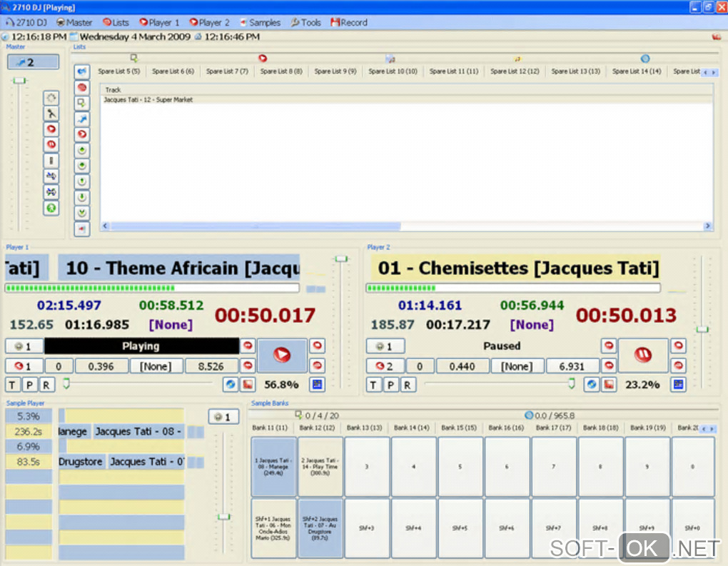Click Player 1 red square icon near 56.8%
The height and width of the screenshot is (566, 728).
[x=248, y=385]
